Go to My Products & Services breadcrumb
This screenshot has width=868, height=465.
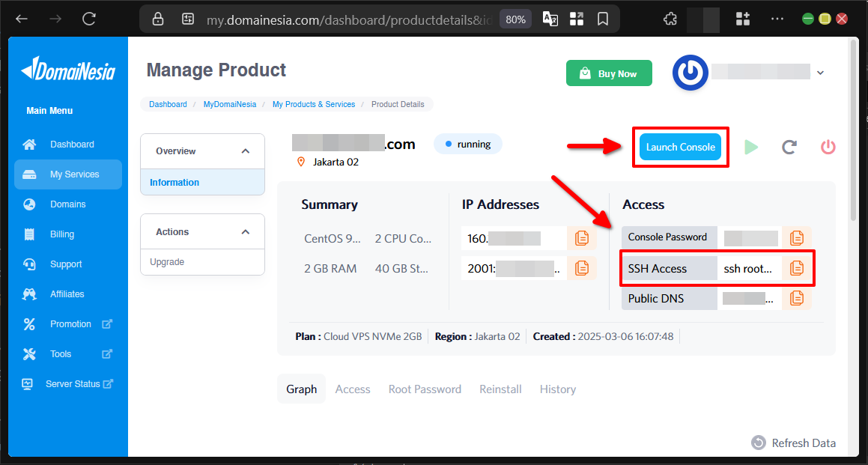[314, 104]
